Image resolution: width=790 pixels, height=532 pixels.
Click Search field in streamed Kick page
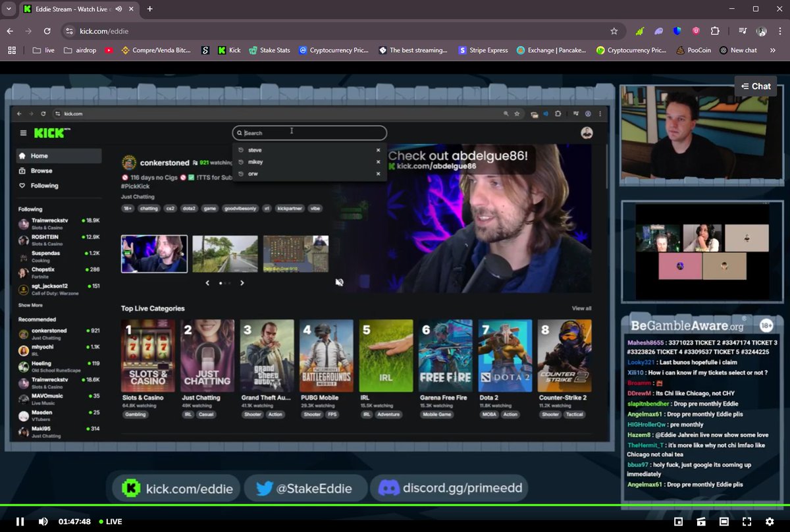(309, 132)
